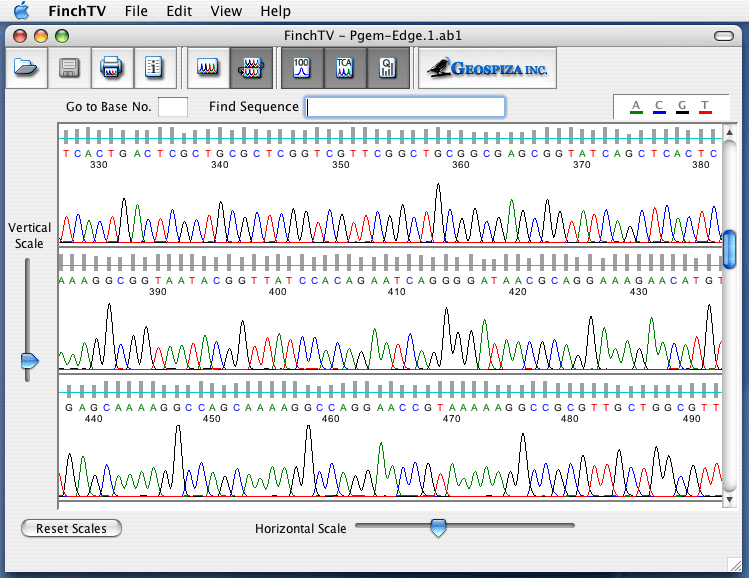Print the chromatogram with the printer icon
The image size is (749, 578).
[112, 68]
